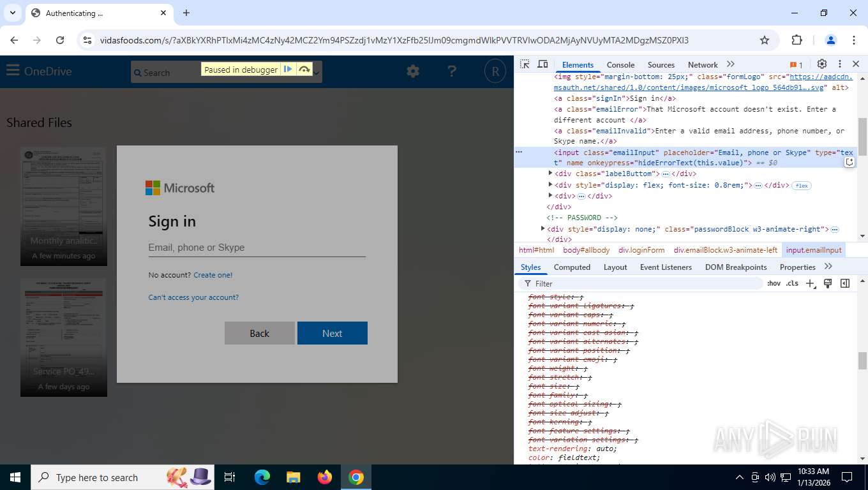The image size is (868, 490).
Task: View site information icon in address bar
Action: coord(88,40)
